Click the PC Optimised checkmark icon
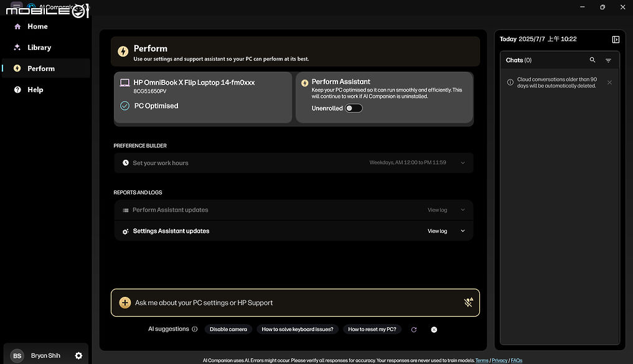633x364 pixels. click(x=124, y=106)
